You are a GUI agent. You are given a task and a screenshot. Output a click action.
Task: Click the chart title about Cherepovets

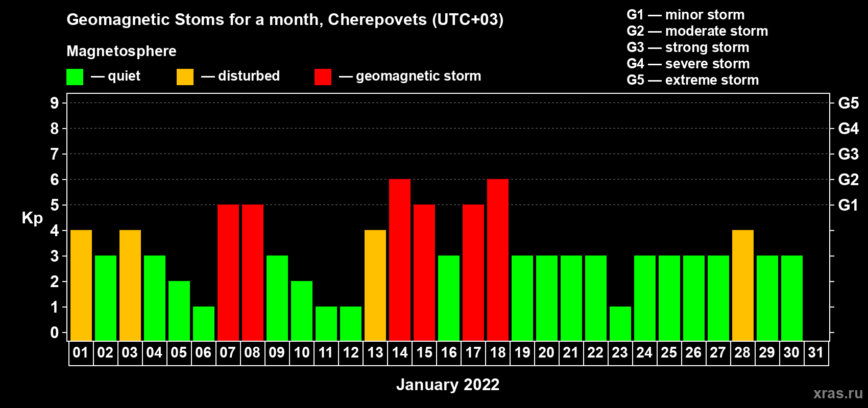(285, 19)
